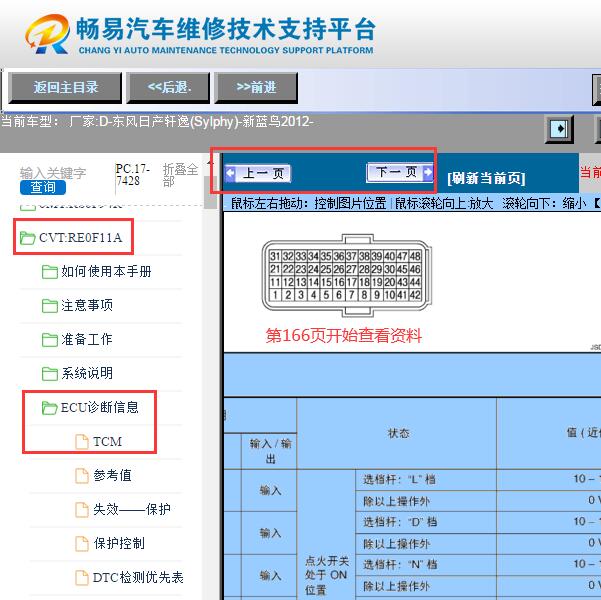
Task: Open the 保护控制 document
Action: pyautogui.click(x=119, y=543)
